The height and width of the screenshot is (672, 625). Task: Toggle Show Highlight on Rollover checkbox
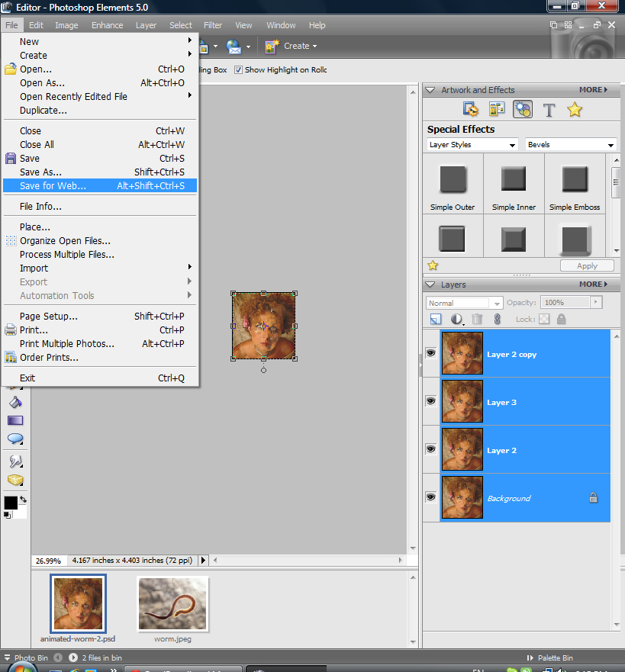point(238,70)
